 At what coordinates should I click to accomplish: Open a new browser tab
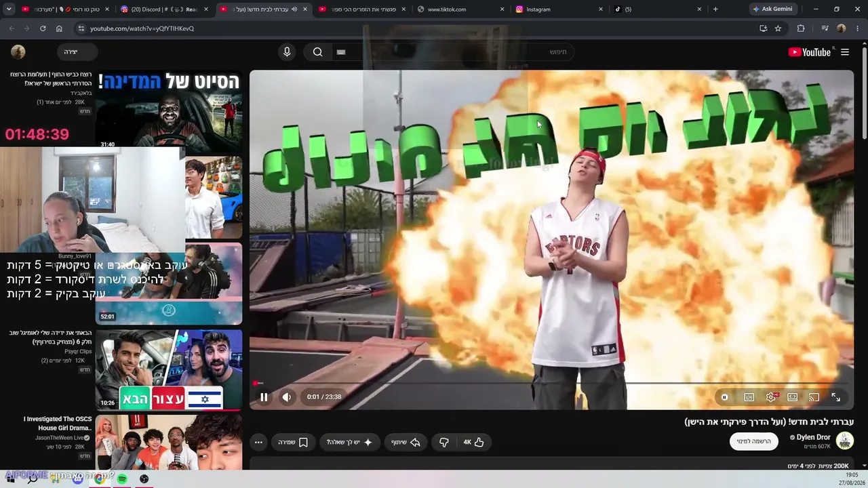coord(715,9)
